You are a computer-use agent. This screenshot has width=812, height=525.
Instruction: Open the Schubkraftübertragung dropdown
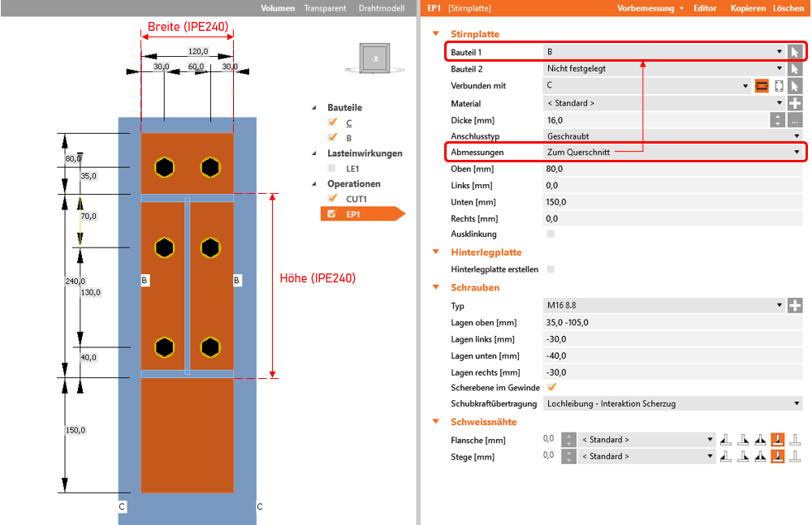click(x=672, y=403)
